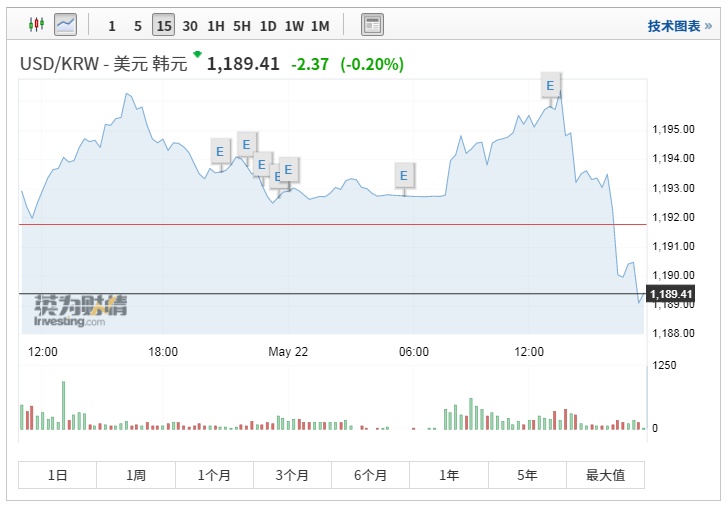Viewport: 727px width, 505px height.
Task: Toggle the news display icon in toolbar
Action: tap(372, 25)
